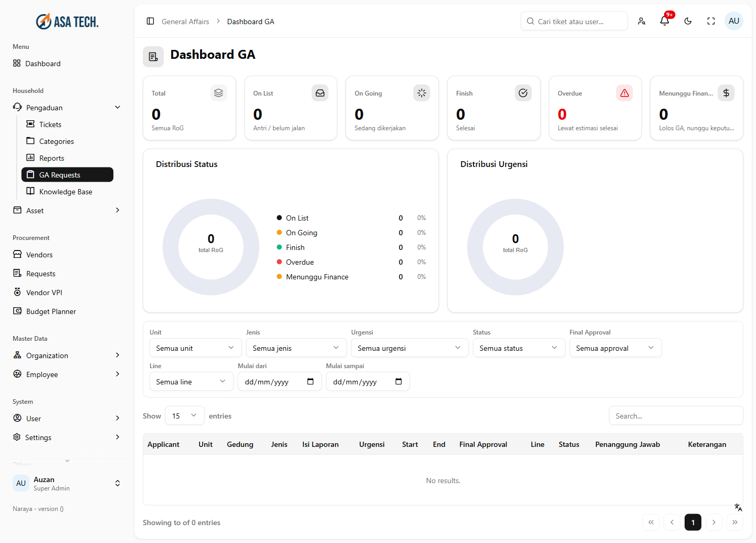Screen dimensions: 756x543
Task: Open Categories under Pengaduan
Action: pyautogui.click(x=67, y=141)
